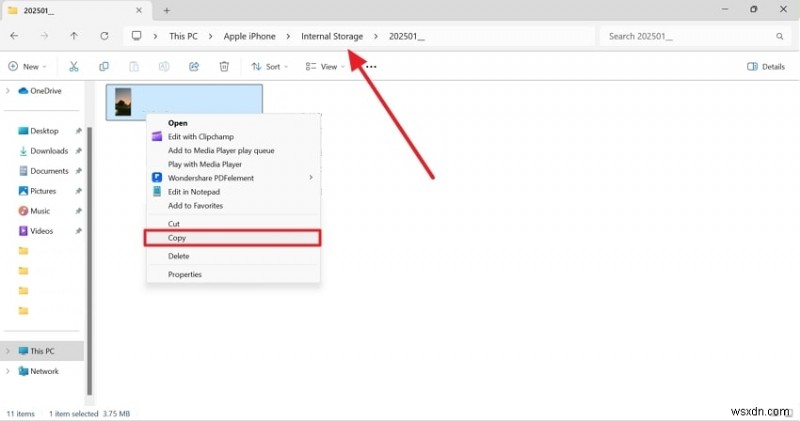800x421 pixels.
Task: Click the Rename toolbar icon
Action: click(164, 66)
